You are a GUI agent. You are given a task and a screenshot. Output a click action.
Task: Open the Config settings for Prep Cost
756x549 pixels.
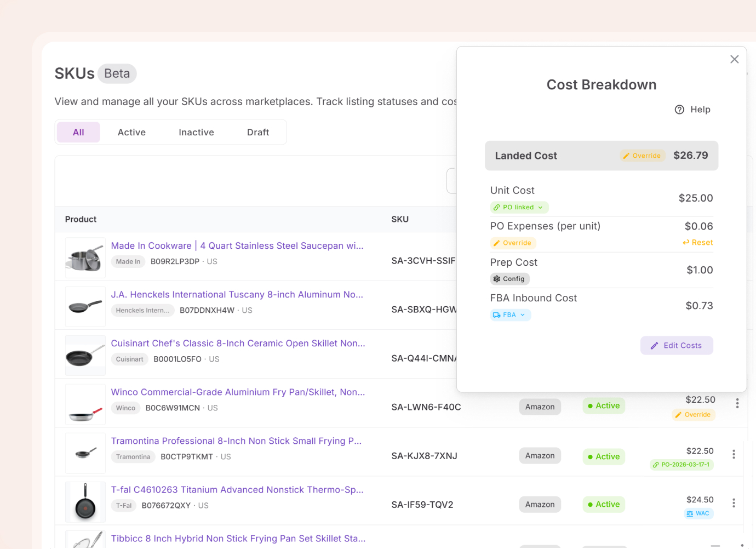[509, 279]
